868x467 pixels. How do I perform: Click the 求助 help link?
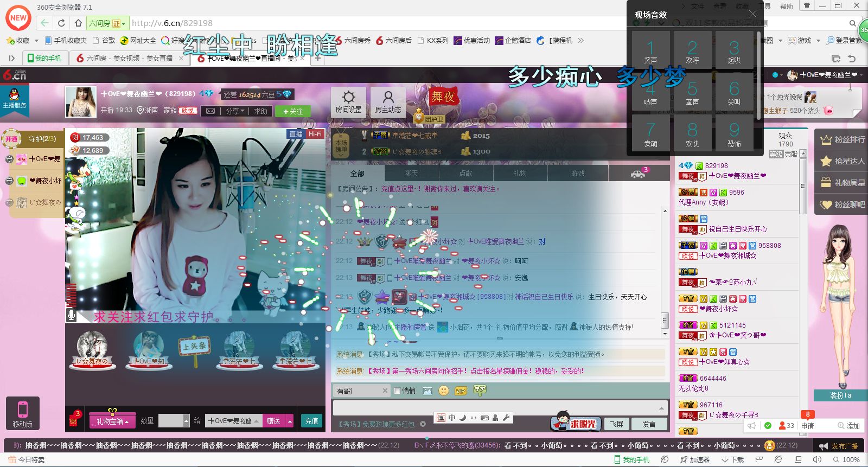(x=261, y=111)
